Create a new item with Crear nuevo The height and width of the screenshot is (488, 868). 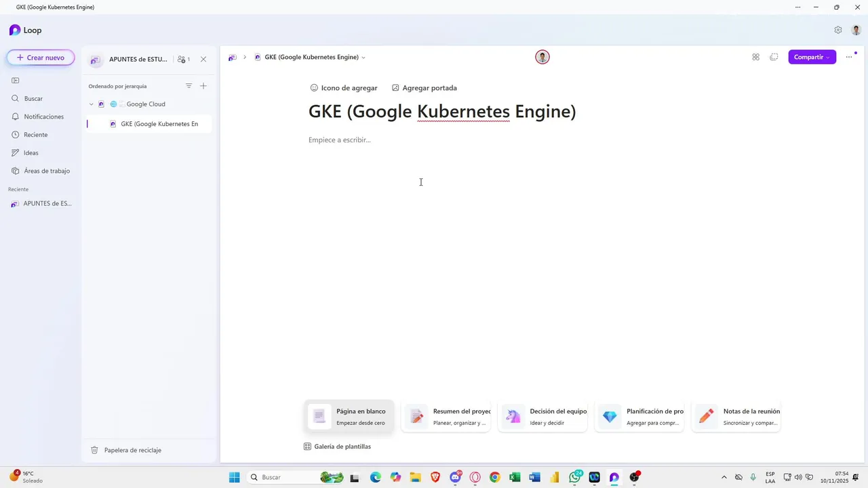click(x=41, y=58)
